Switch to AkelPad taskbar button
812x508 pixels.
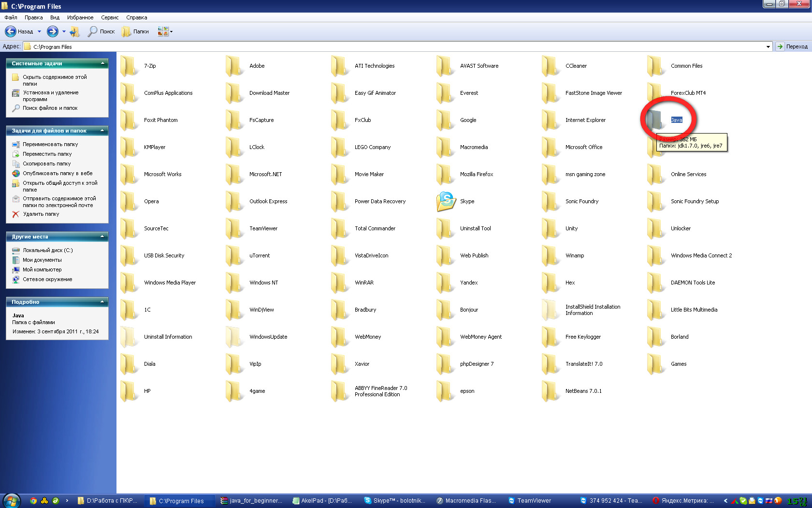tap(322, 501)
